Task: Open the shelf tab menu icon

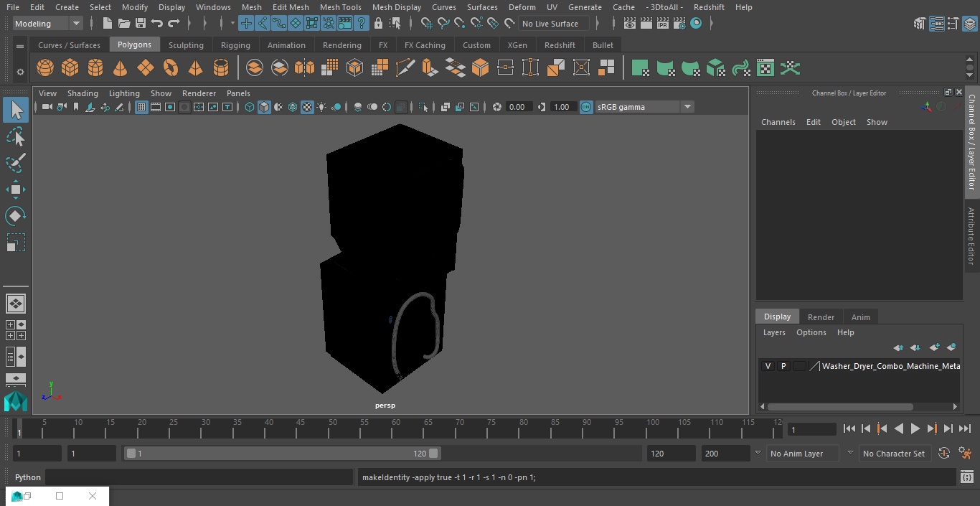Action: (20, 47)
